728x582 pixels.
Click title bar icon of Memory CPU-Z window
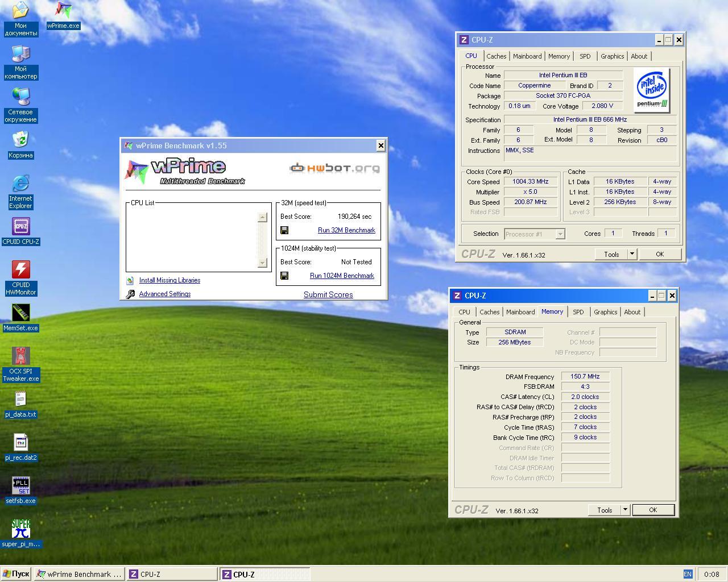tap(457, 296)
